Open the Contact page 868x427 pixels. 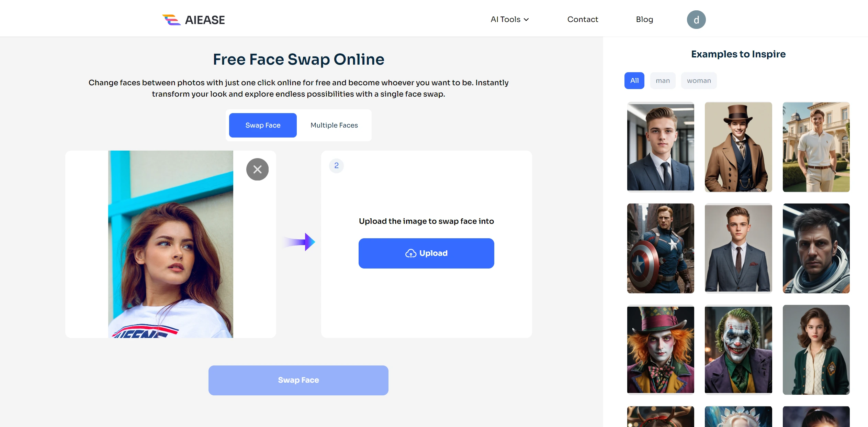582,19
